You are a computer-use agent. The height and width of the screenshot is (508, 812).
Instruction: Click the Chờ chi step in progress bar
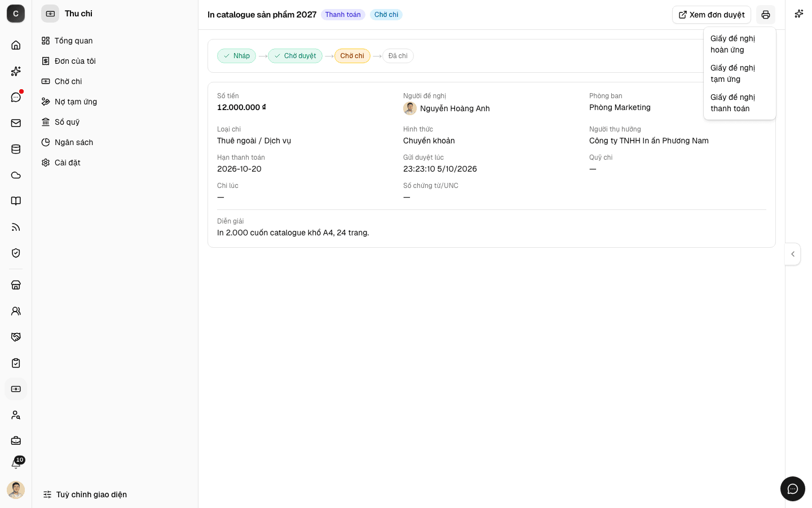pos(352,56)
